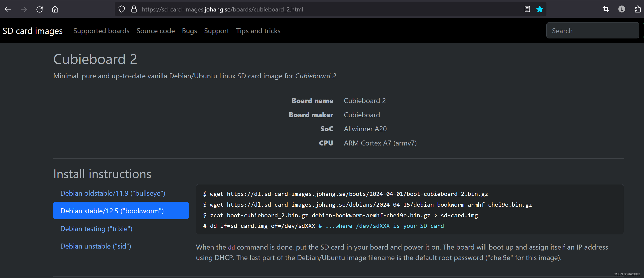The width and height of the screenshot is (644, 278).
Task: Click the wget boot-cubieboard_2.bin.gz command line
Action: [x=345, y=194]
